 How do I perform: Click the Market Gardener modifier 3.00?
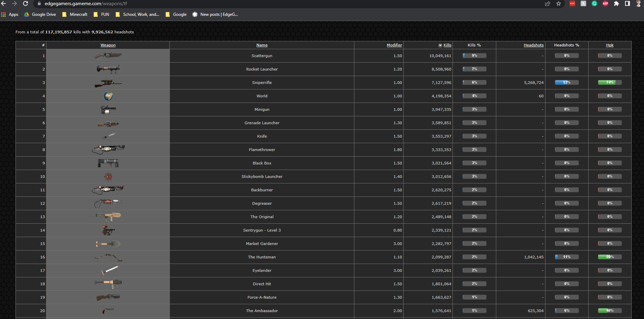(x=398, y=244)
